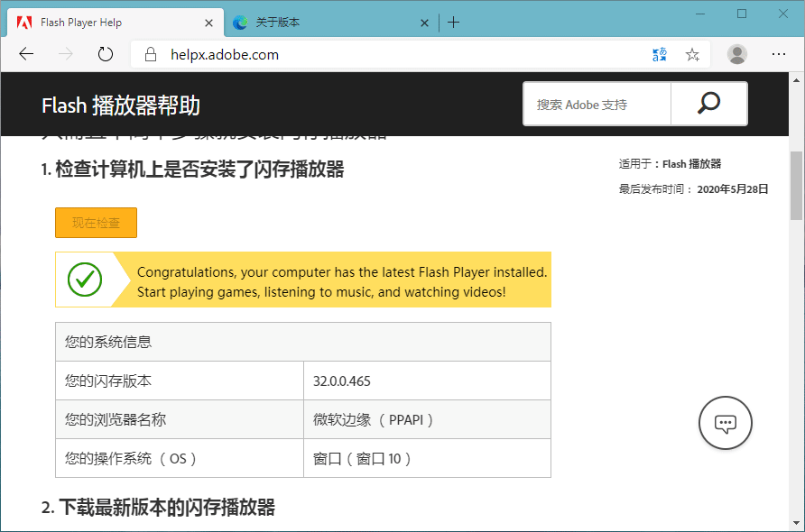Click the Flash 播放器帮助 header title
805x532 pixels.
(x=121, y=105)
